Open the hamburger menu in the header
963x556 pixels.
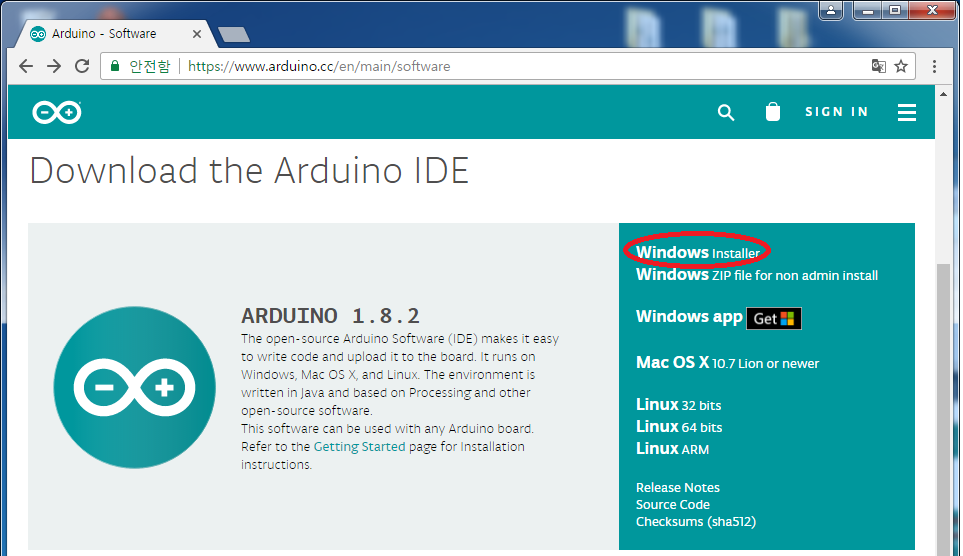click(x=906, y=112)
